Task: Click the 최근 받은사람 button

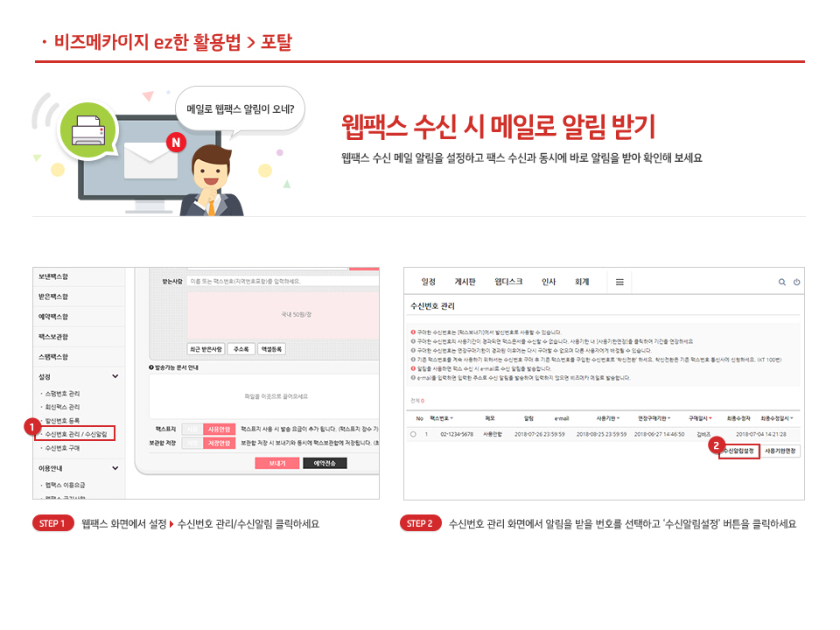Action: click(206, 349)
